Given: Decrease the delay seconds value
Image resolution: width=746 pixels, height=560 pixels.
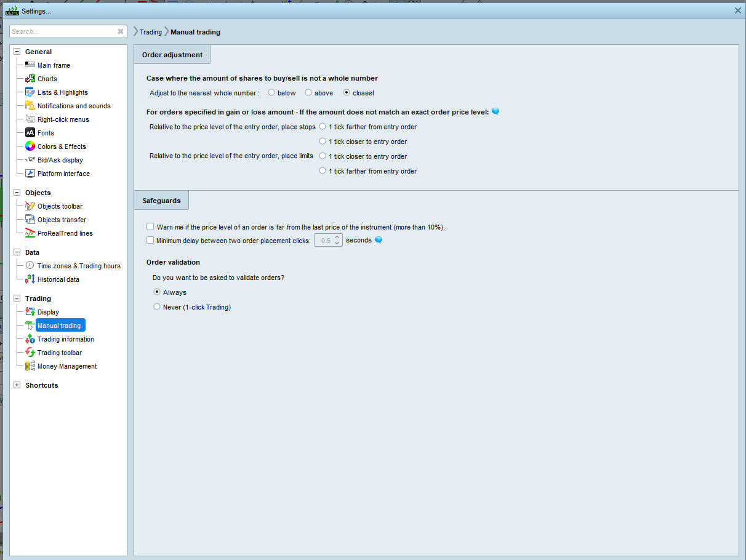Looking at the screenshot, I should pos(337,243).
